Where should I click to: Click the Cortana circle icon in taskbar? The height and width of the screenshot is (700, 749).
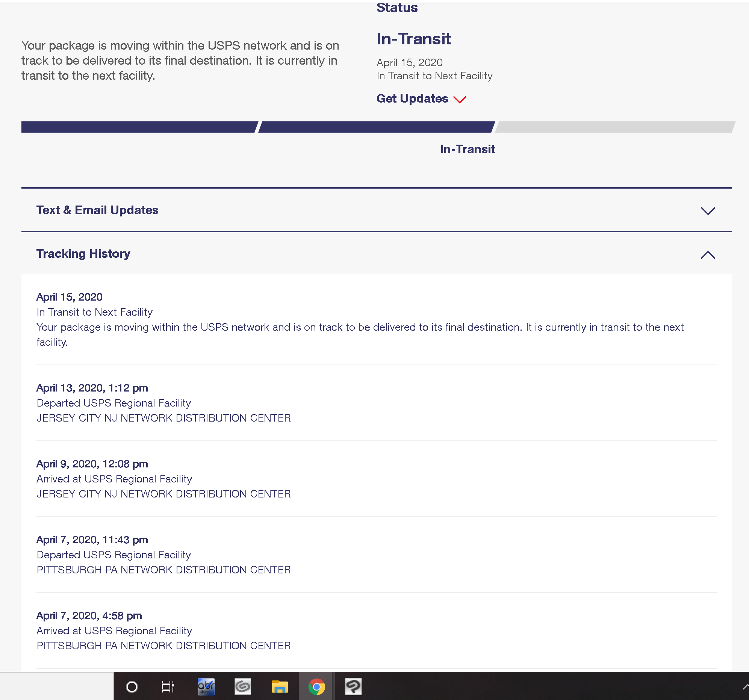132,687
